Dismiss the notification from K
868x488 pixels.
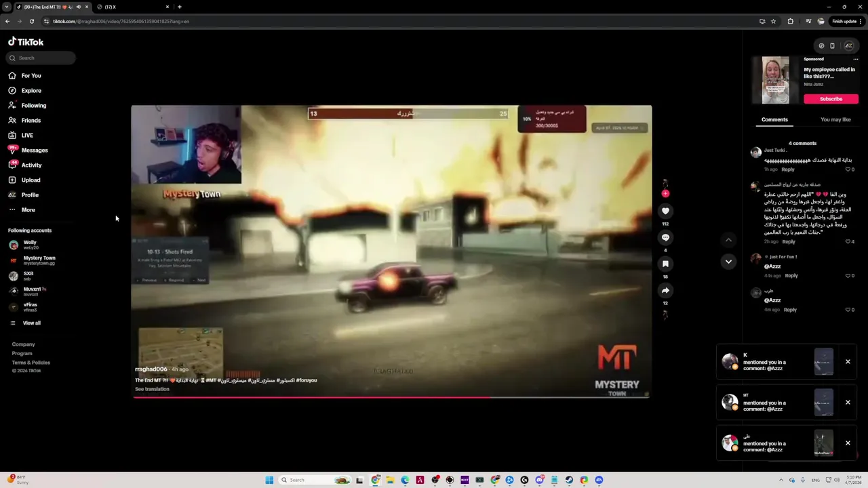(x=848, y=362)
